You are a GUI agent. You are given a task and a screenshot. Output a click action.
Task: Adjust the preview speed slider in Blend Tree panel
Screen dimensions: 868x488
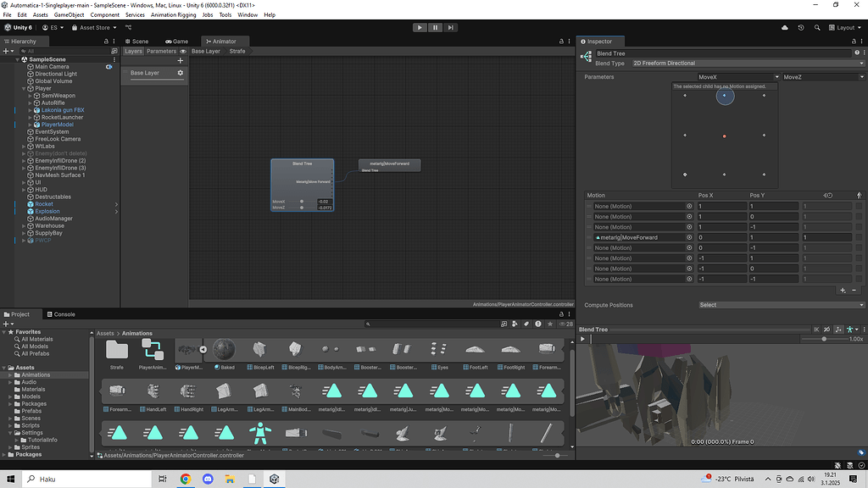point(824,339)
